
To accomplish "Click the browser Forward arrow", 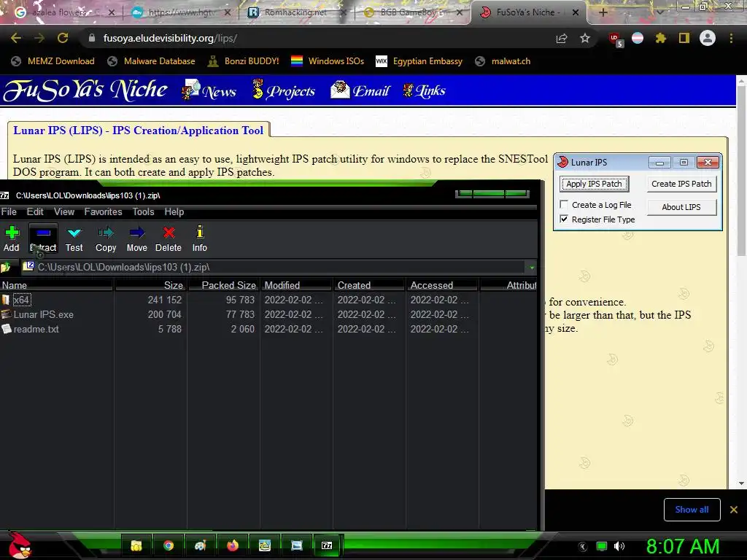I will click(39, 38).
